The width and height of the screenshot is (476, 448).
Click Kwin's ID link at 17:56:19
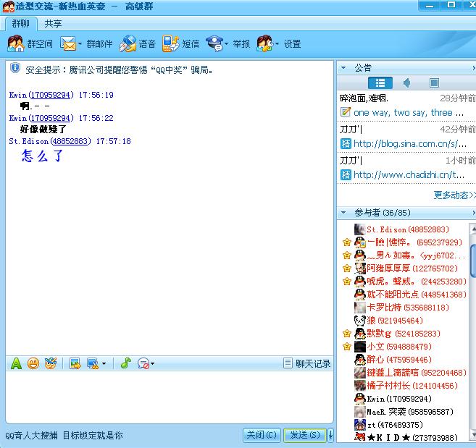point(51,95)
